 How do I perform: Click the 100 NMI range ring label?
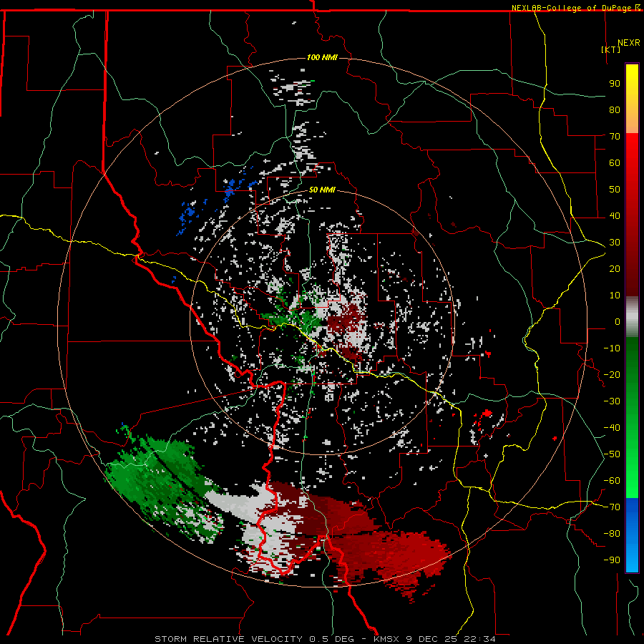(322, 57)
